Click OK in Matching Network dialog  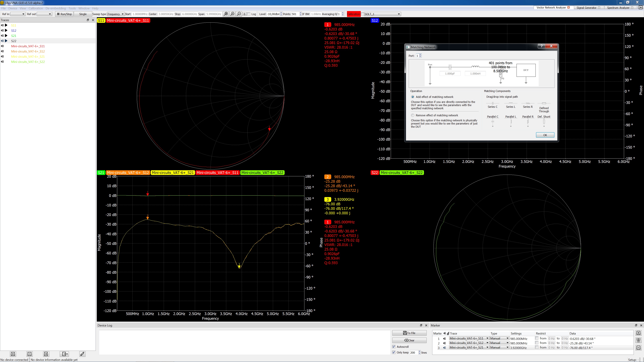tap(545, 135)
